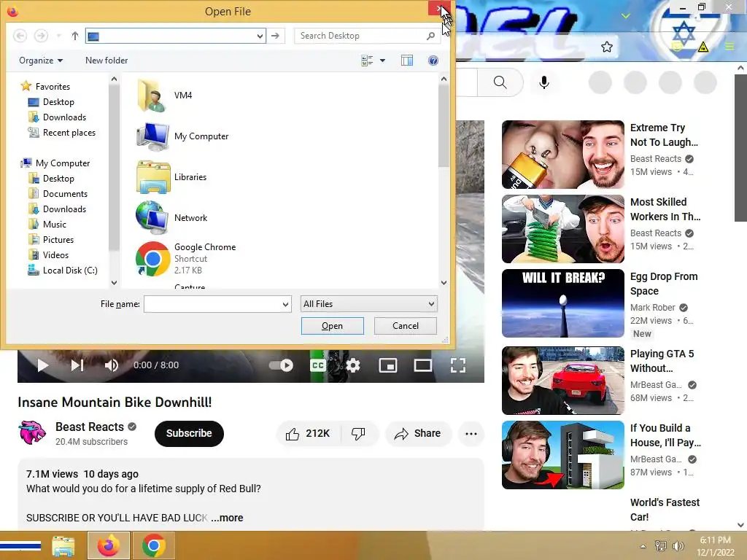Switch to theater mode

(x=422, y=365)
